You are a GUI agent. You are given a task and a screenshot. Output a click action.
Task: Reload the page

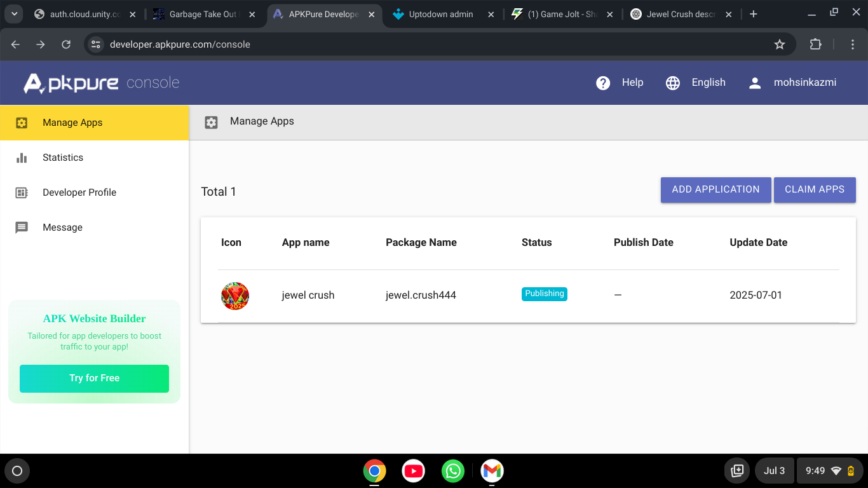pos(66,44)
